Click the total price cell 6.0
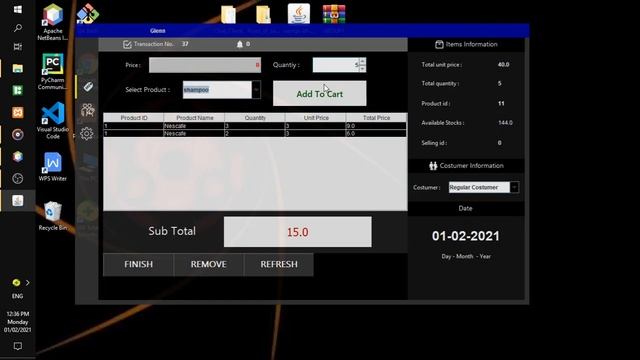Screen dimensions: 640x360 376,133
